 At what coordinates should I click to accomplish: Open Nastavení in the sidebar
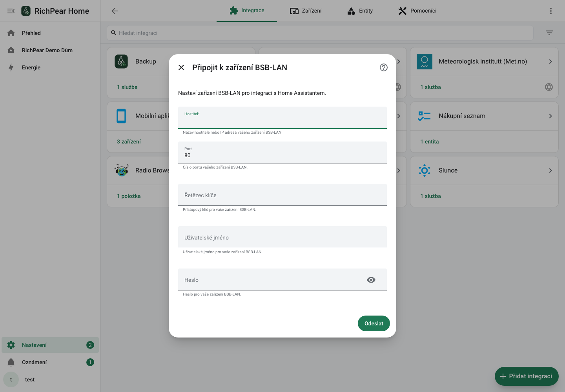tap(50, 345)
